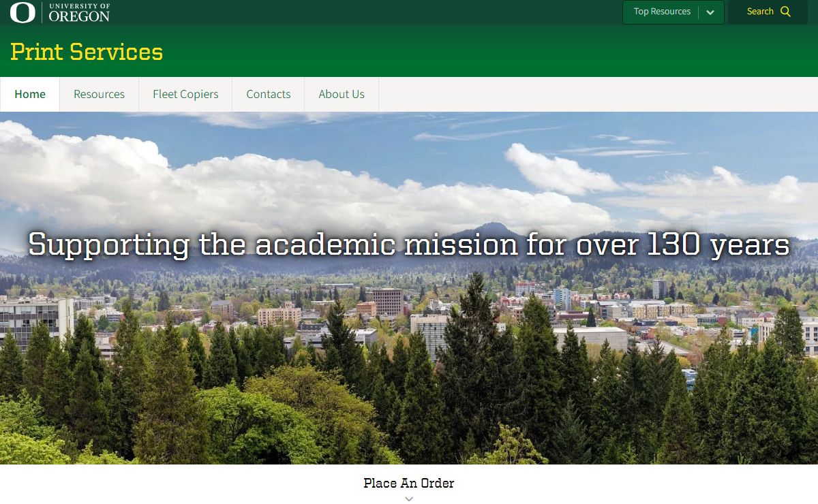Open the Top Resources menu label
The image size is (818, 504).
661,12
